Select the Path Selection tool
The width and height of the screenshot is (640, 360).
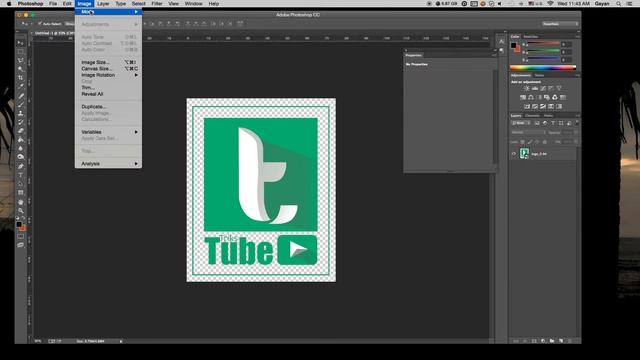[20, 184]
